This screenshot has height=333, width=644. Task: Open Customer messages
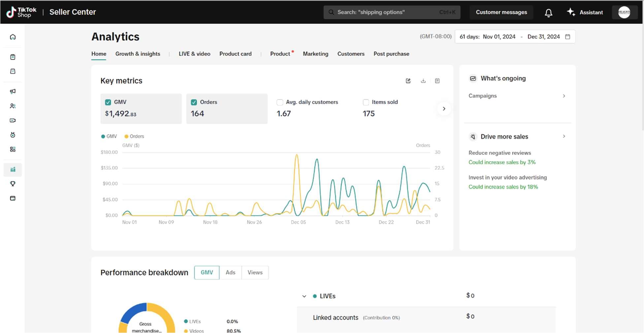coord(501,12)
